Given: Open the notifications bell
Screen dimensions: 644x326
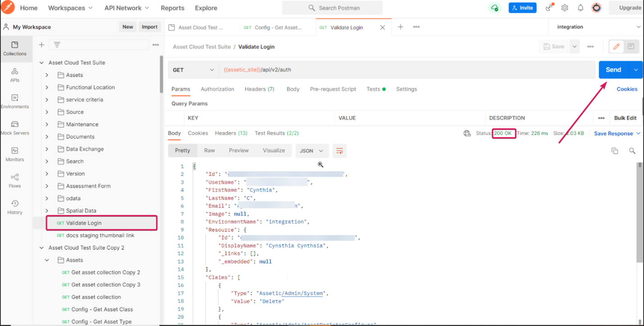Looking at the screenshot, I should 581,8.
